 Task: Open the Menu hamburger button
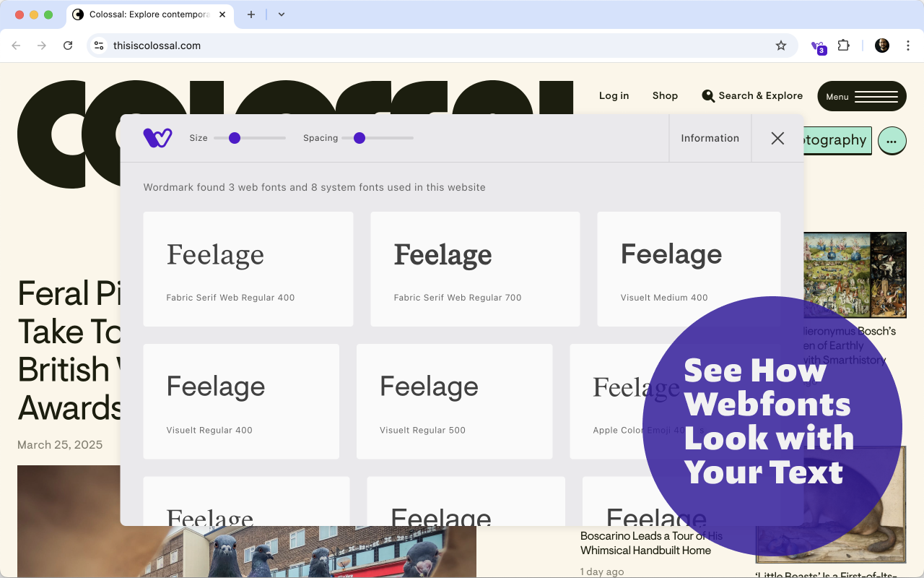pos(861,95)
